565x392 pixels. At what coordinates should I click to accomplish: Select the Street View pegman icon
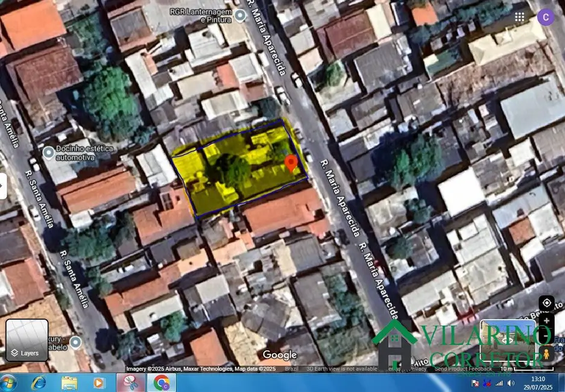[x=546, y=354]
